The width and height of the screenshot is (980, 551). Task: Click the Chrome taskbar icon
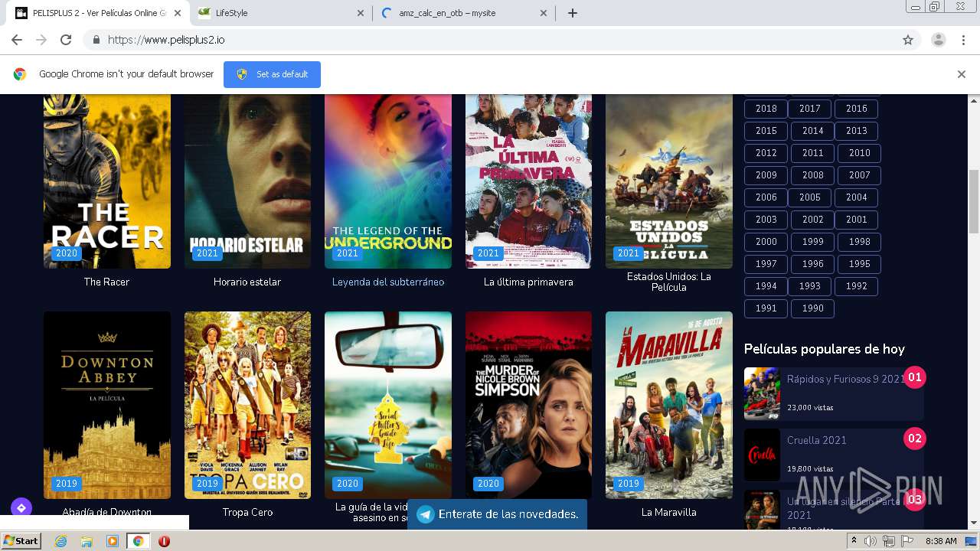point(138,541)
